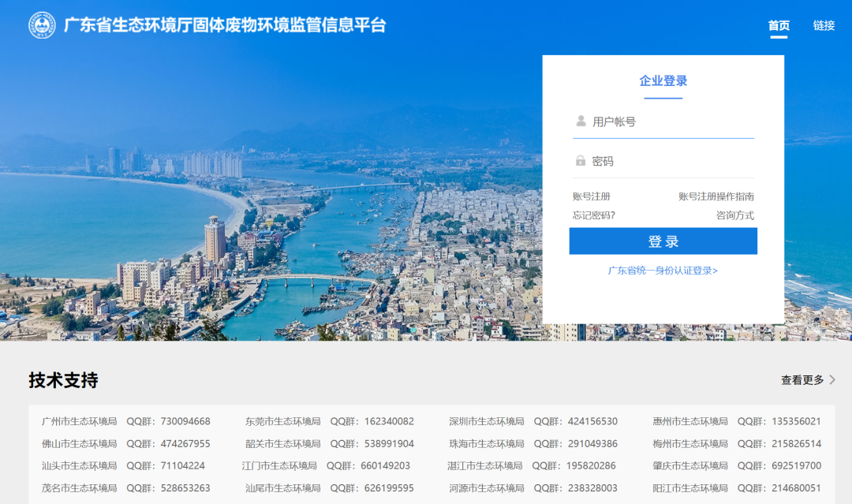852x504 pixels.
Task: Select QQ群 number 291049386
Action: tap(592, 444)
